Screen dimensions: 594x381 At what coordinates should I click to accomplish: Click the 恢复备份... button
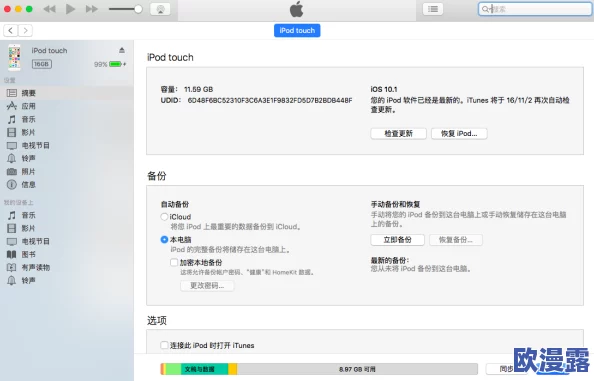[456, 240]
